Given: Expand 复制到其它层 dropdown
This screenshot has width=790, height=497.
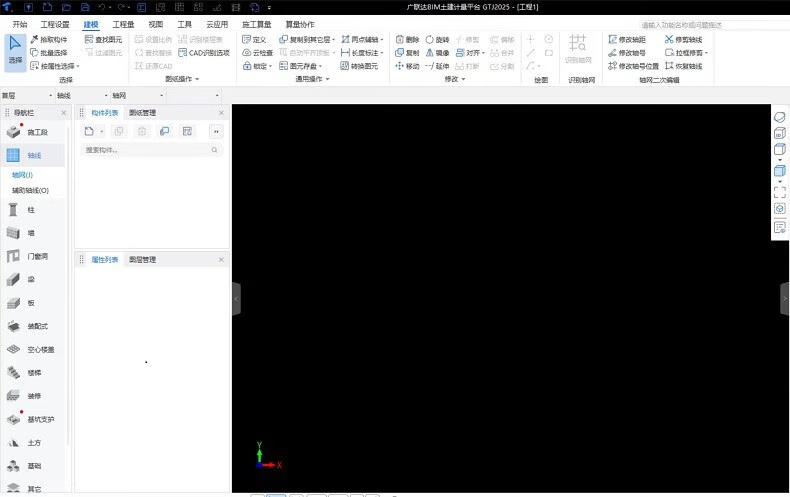Looking at the screenshot, I should (x=334, y=39).
